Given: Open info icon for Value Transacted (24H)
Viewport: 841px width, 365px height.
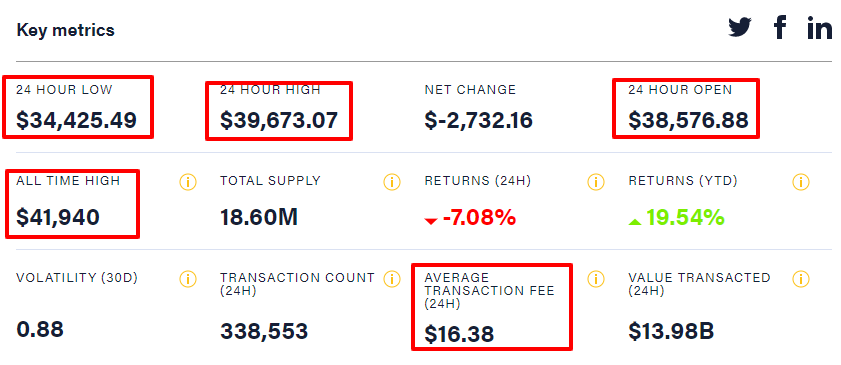Looking at the screenshot, I should pyautogui.click(x=801, y=279).
